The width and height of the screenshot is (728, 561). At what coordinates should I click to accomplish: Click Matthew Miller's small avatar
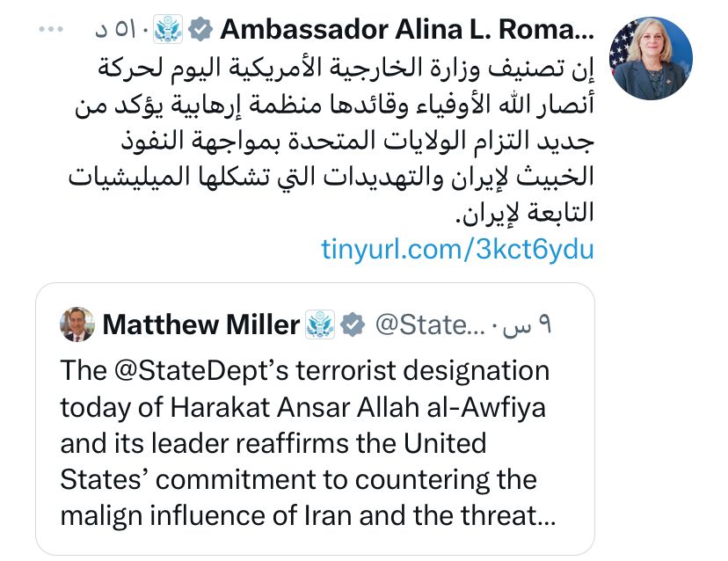click(77, 325)
